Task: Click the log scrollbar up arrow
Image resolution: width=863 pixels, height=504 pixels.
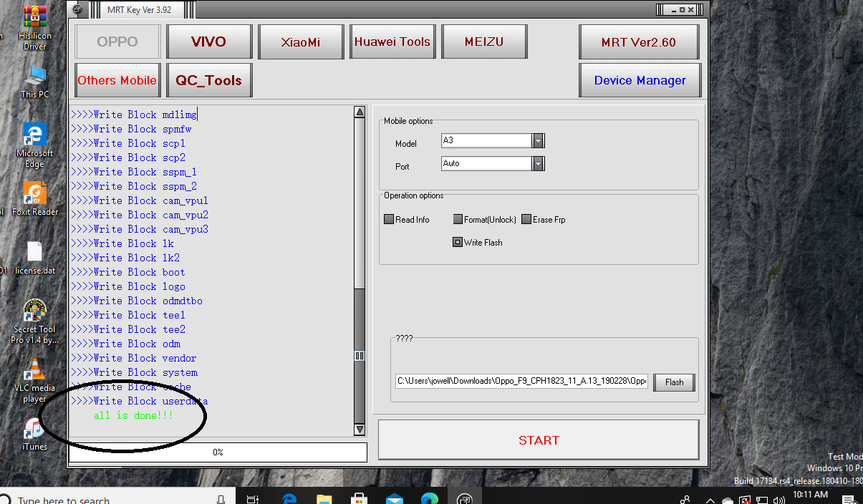Action: coord(360,112)
